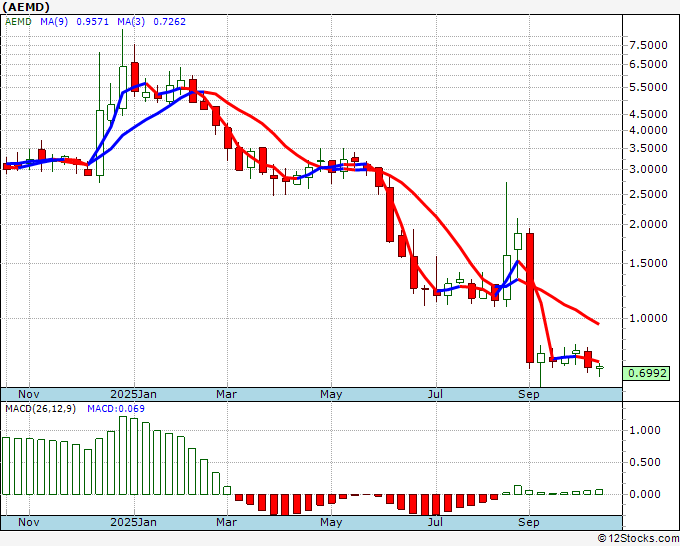Click the 4.0000 price axis label
Image resolution: width=680 pixels, height=546 pixels.
click(648, 130)
